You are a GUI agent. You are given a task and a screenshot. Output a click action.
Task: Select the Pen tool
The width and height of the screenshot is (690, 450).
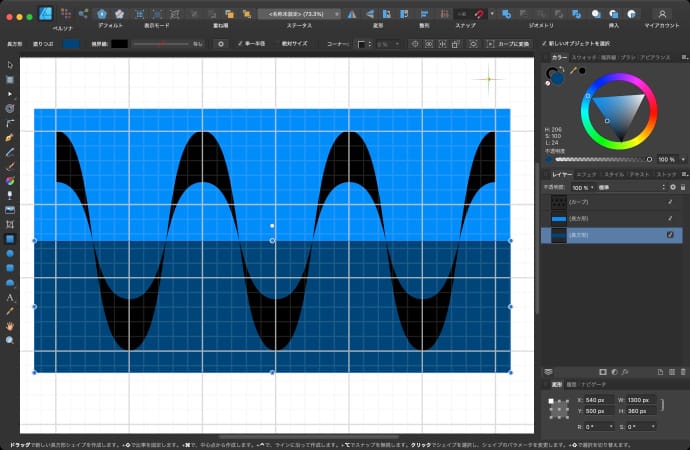click(10, 136)
